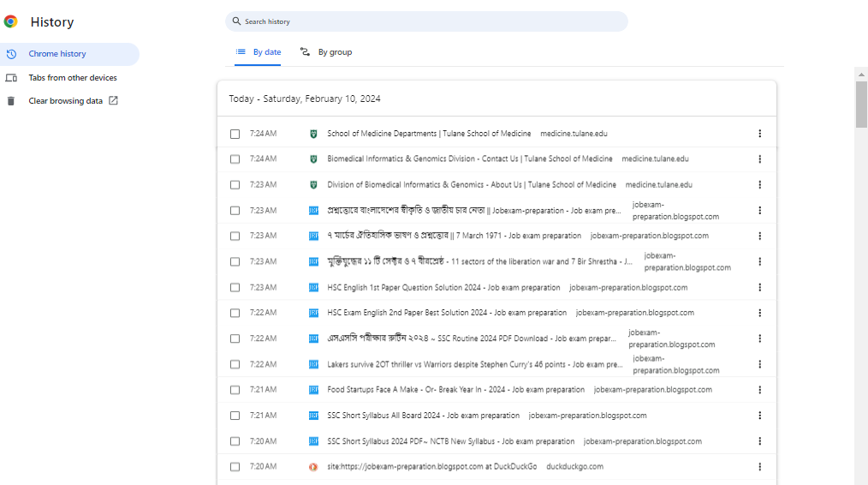This screenshot has height=485, width=868.
Task: Click the DuckDuckGo favicon in the last row
Action: [x=313, y=467]
